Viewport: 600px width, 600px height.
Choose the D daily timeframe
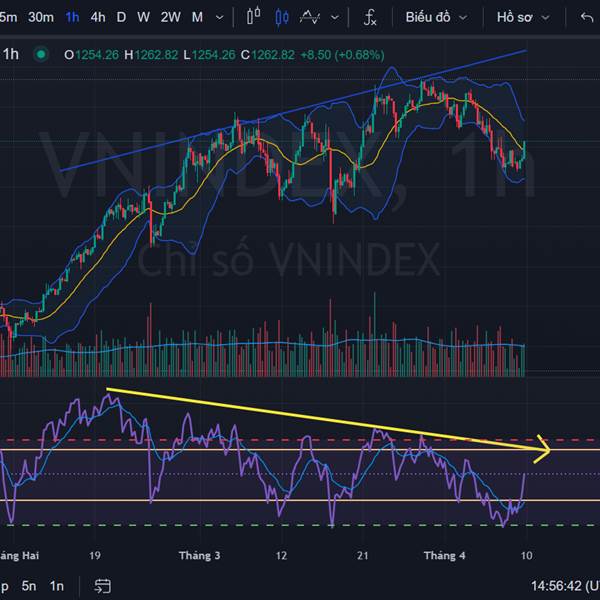[121, 17]
